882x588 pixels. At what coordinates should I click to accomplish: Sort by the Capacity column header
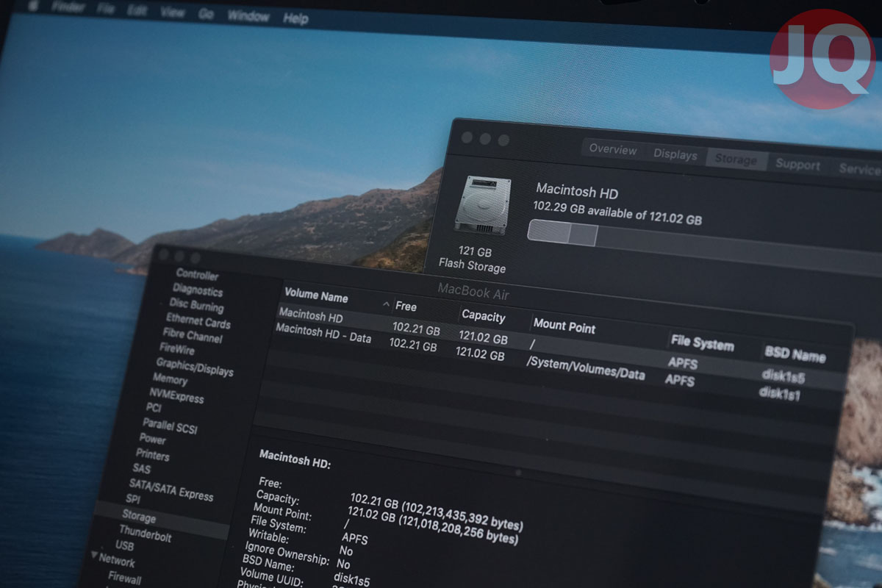(483, 316)
